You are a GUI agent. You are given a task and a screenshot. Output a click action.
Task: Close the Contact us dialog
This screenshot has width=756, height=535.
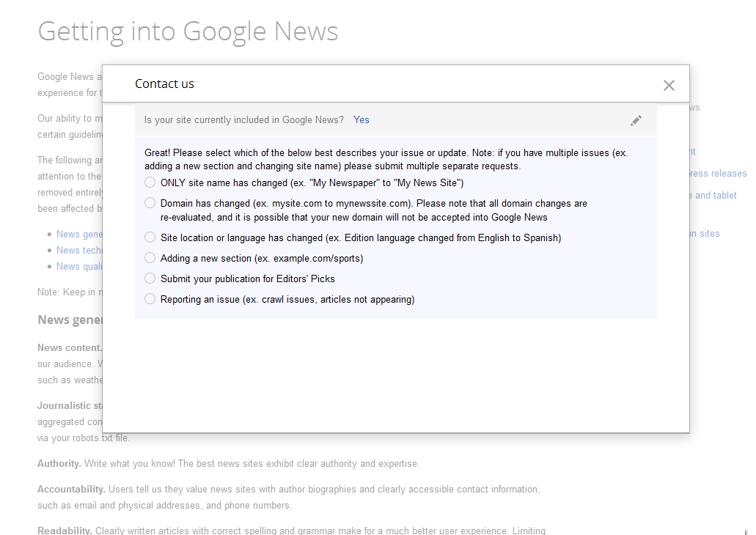(x=668, y=85)
